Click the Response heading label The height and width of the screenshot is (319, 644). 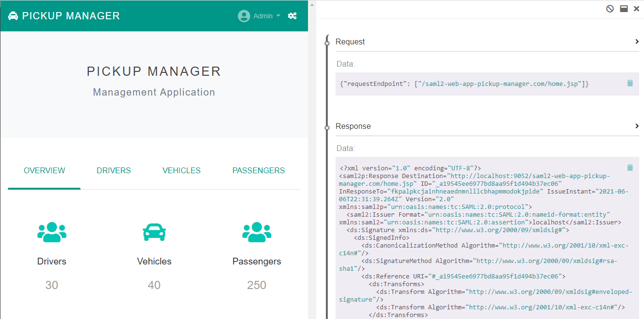(353, 126)
